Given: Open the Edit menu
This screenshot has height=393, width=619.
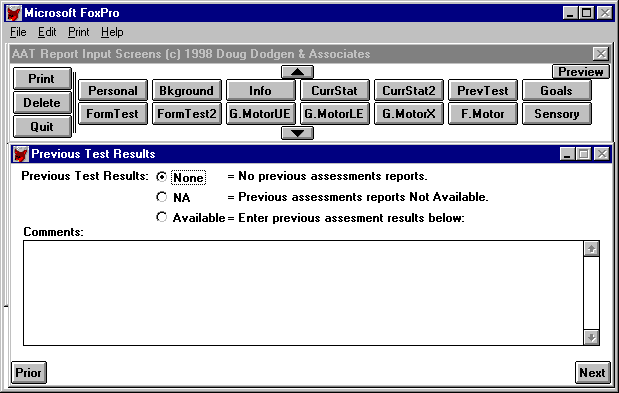Looking at the screenshot, I should click(x=47, y=32).
